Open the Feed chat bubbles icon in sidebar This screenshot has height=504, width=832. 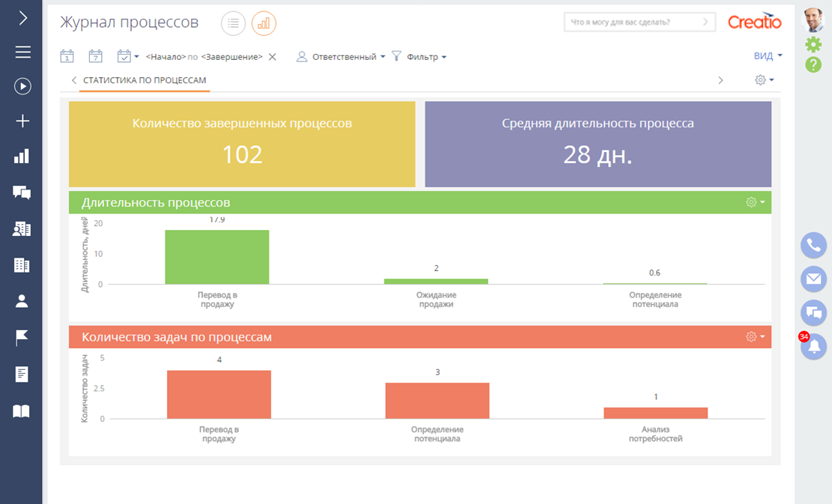tap(22, 192)
